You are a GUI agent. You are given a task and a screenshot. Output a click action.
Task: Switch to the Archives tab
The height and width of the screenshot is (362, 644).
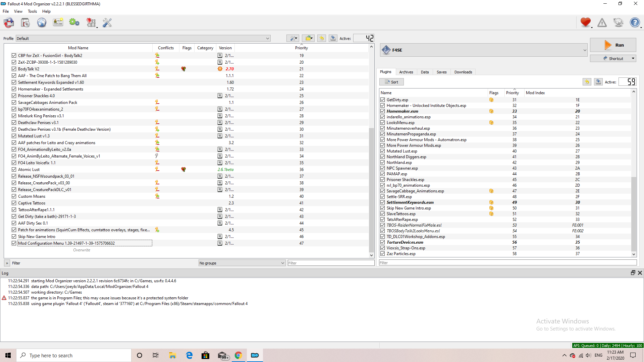click(x=406, y=72)
